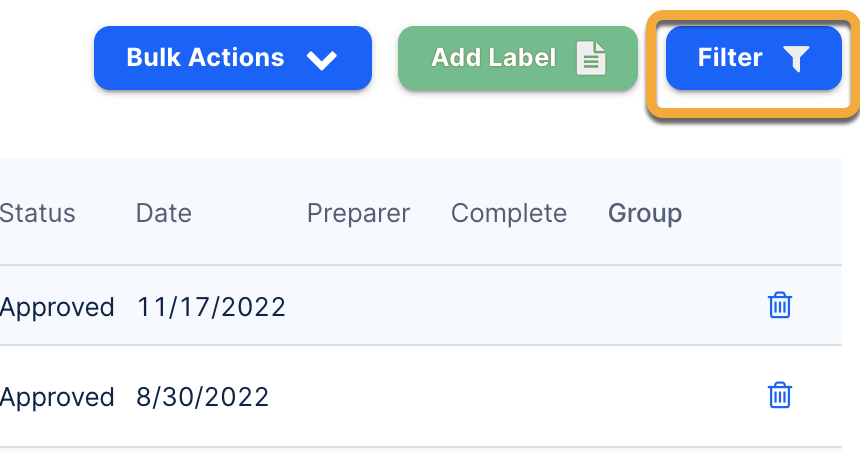Click the document icon on Add Label
The height and width of the screenshot is (452, 860).
click(592, 59)
